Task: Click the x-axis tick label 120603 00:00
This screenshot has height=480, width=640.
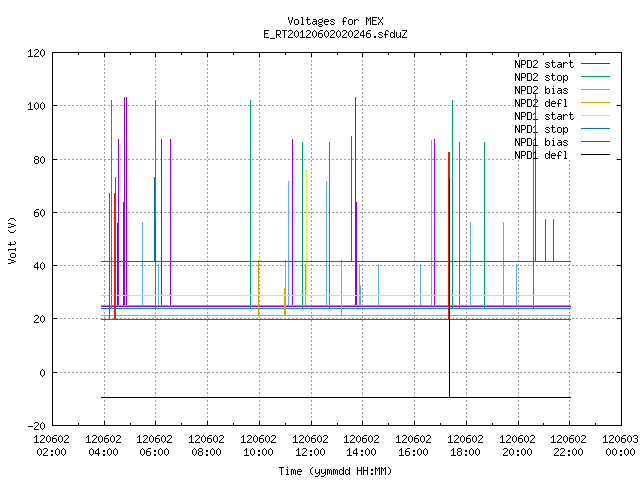Action: pos(620,446)
